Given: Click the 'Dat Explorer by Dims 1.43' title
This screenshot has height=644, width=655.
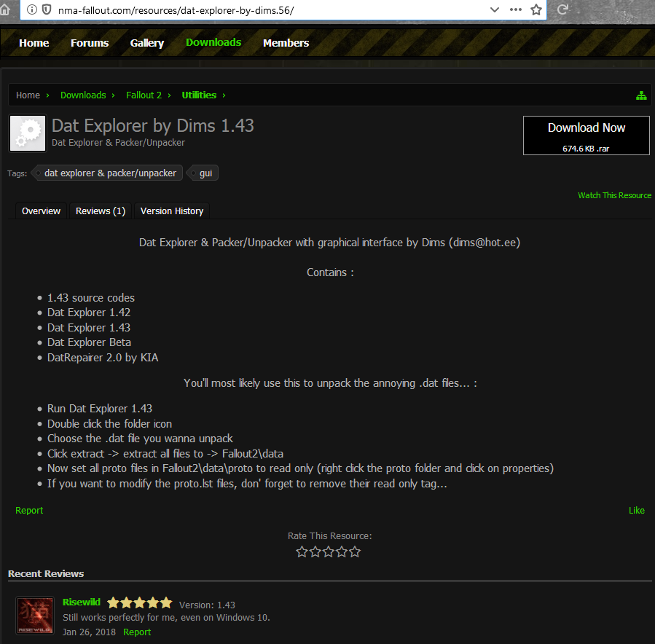Looking at the screenshot, I should [x=153, y=126].
